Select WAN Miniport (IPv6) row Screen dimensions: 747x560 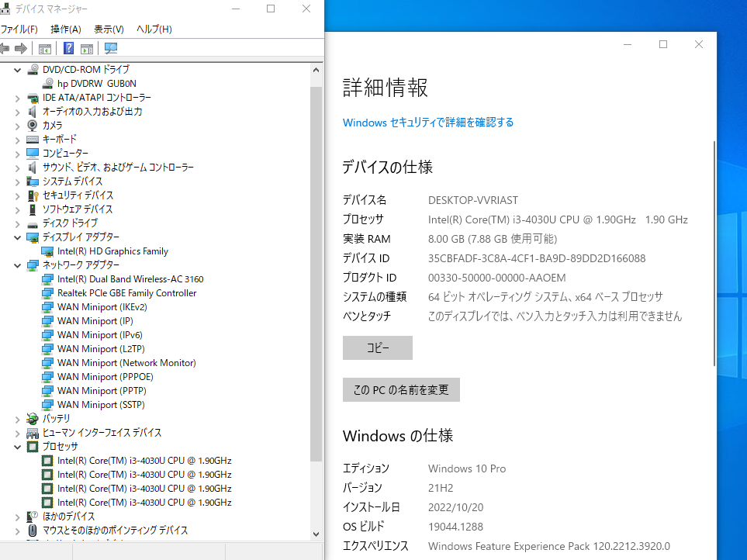point(99,335)
